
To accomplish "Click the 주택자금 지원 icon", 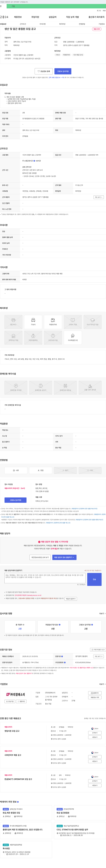I will [13, 338].
